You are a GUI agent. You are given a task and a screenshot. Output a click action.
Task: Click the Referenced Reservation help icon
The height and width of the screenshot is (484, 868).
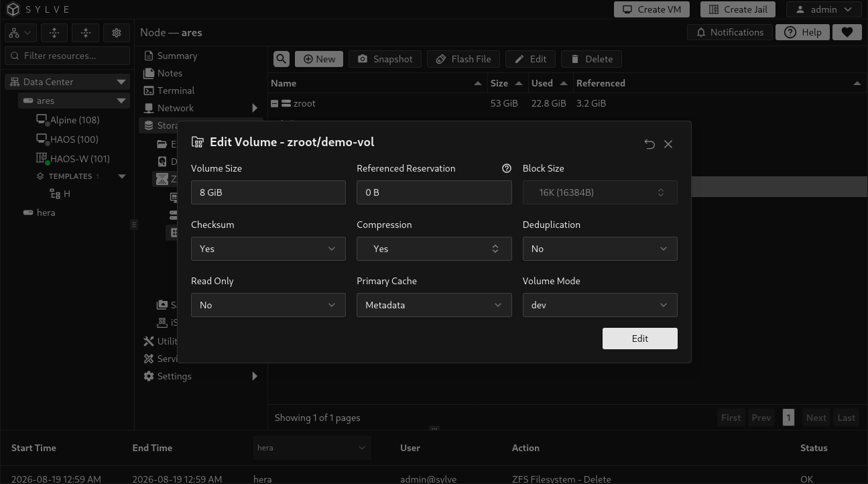(x=507, y=168)
